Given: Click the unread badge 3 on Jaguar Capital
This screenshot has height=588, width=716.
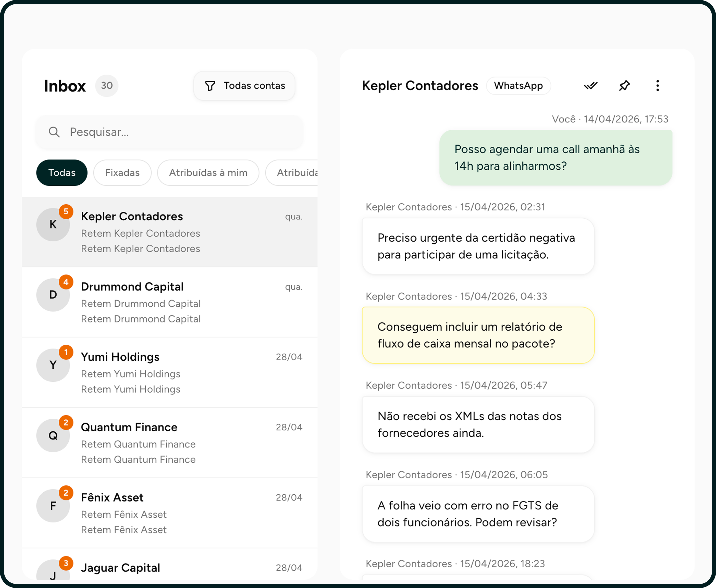Looking at the screenshot, I should click(66, 563).
